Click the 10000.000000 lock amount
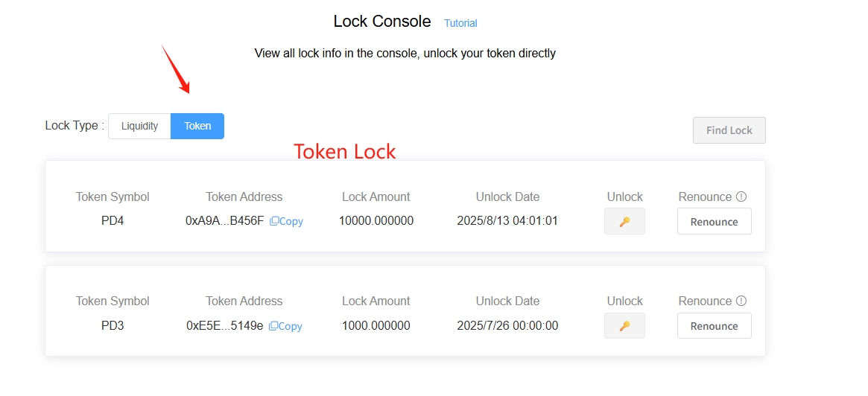This screenshot has height=396, width=868. click(376, 221)
